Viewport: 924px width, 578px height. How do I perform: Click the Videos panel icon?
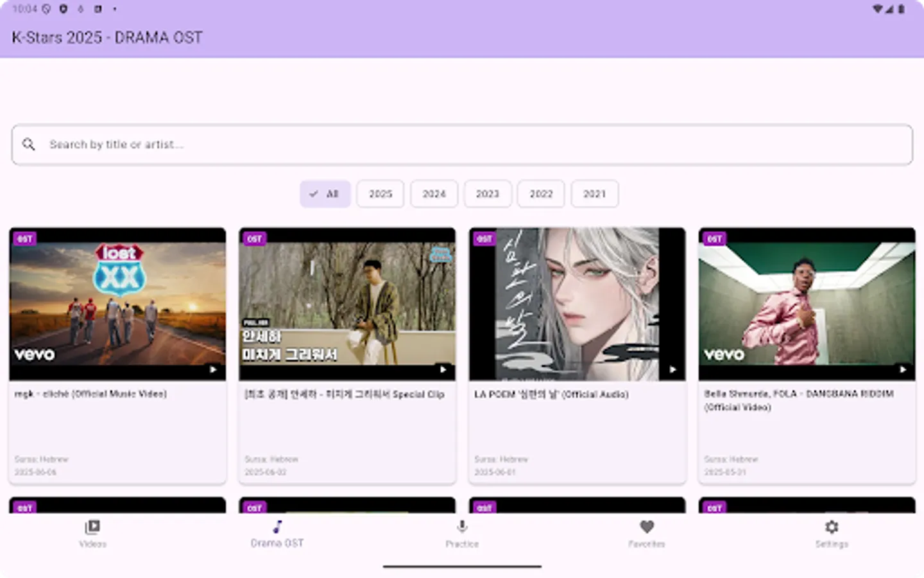[x=92, y=527]
